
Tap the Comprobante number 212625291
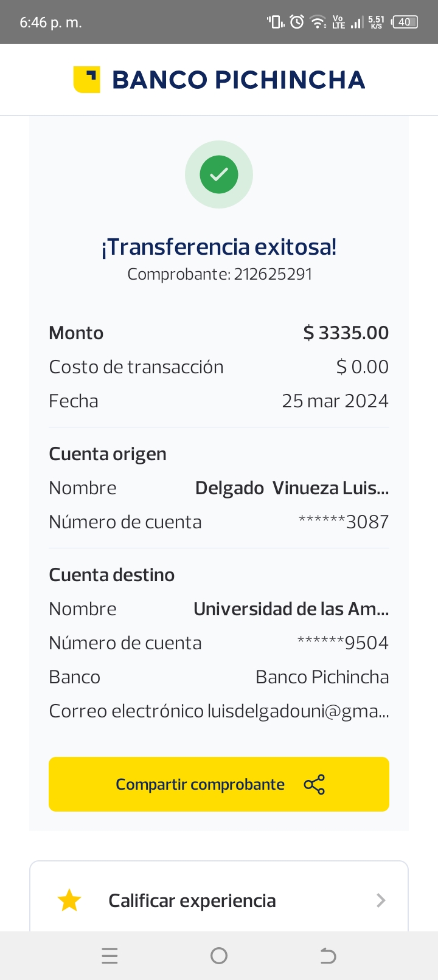point(273,274)
